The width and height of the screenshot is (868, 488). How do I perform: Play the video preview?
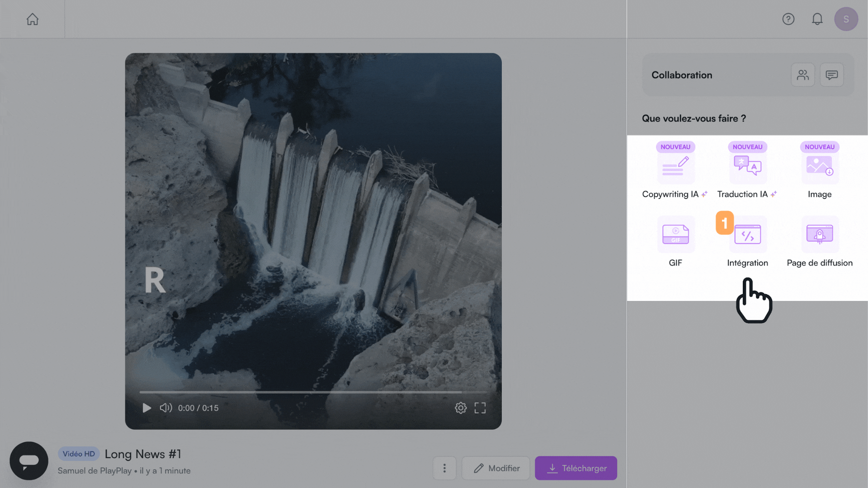pyautogui.click(x=147, y=408)
